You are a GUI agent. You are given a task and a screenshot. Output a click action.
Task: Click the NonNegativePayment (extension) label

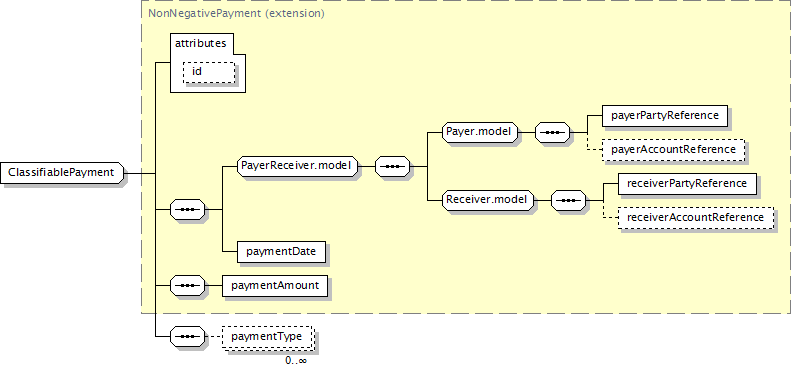tap(236, 13)
